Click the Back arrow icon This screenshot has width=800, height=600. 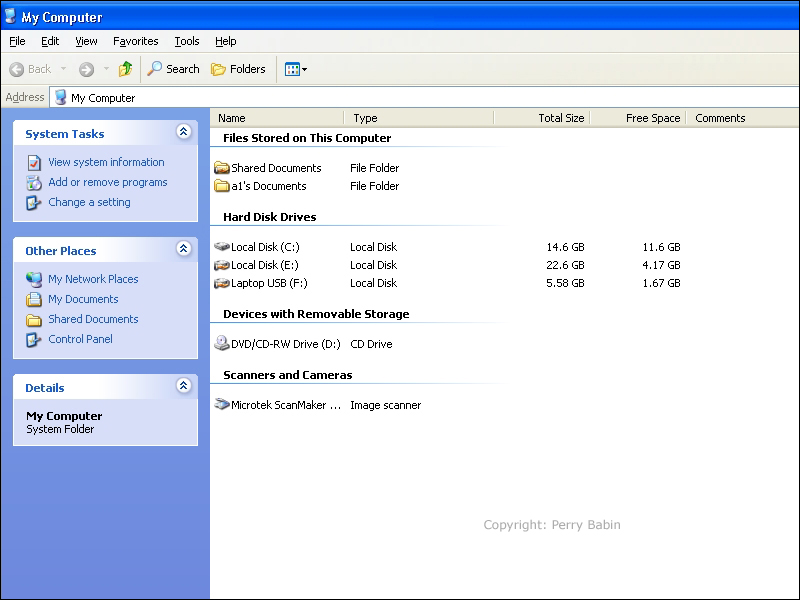(16, 69)
